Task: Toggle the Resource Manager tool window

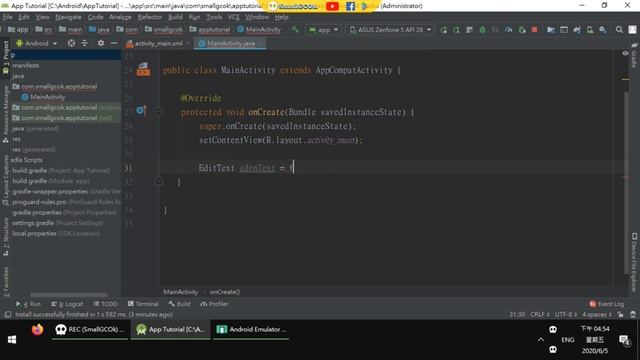Action: pyautogui.click(x=6, y=114)
